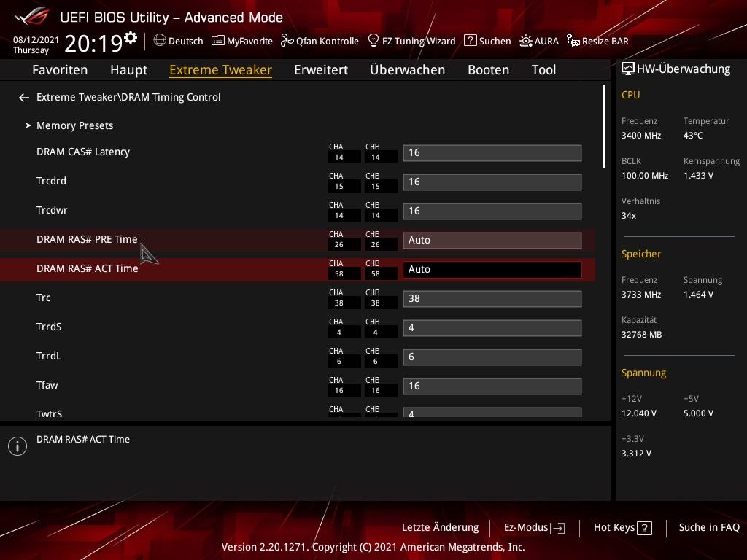
Task: Click Speicher Frequenz 3733 MHz value
Action: [x=640, y=295]
